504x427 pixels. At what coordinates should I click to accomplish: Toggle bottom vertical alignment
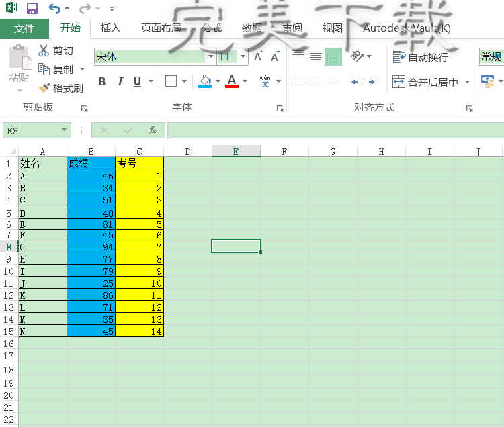(x=333, y=56)
